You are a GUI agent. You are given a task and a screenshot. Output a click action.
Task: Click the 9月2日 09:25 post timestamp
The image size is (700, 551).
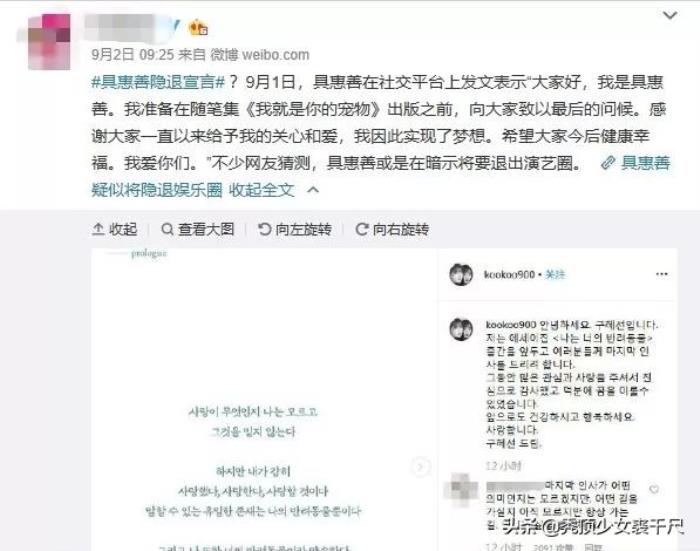[x=133, y=54]
